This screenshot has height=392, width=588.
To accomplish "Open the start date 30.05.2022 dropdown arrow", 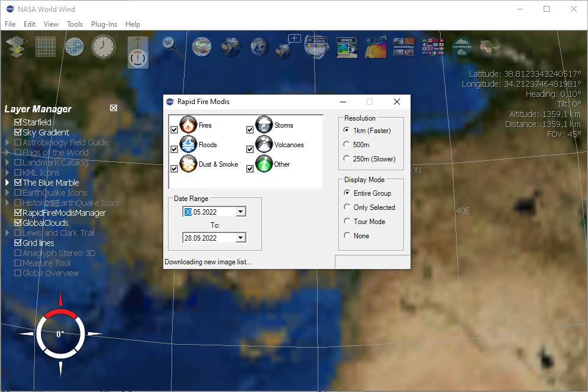I will click(241, 212).
